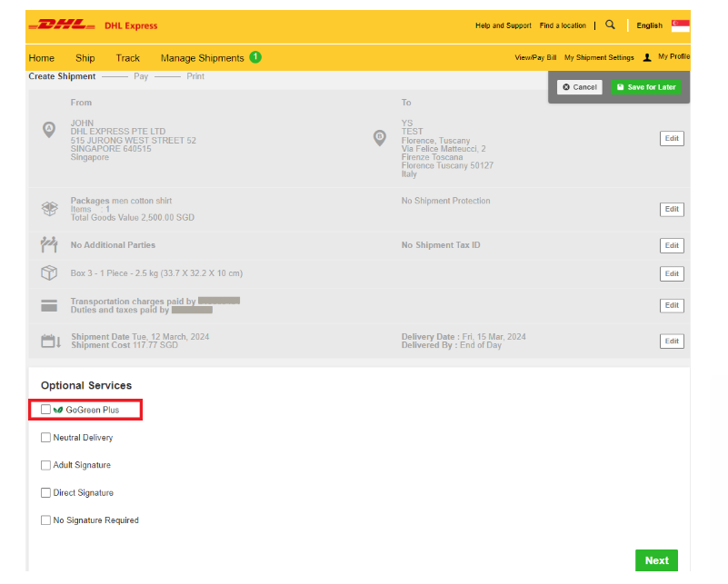Edit the Box 3 packaging row
Image resolution: width=728 pixels, height=584 pixels.
(672, 273)
